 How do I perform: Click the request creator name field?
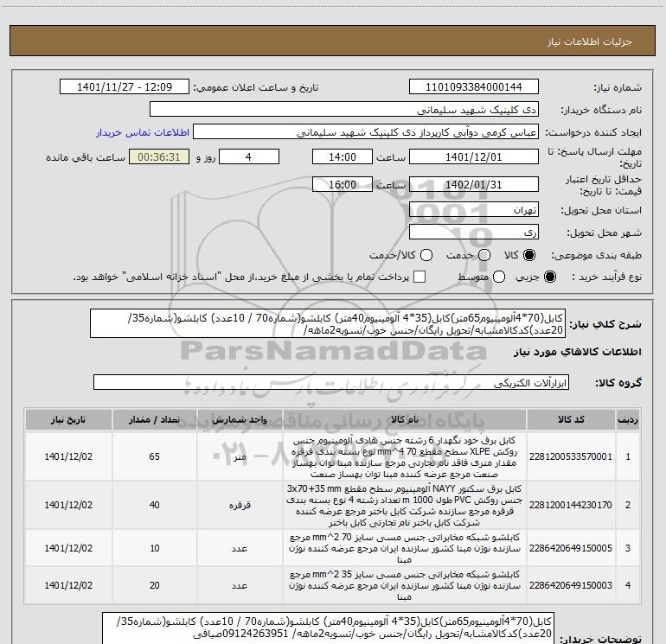tap(366, 132)
